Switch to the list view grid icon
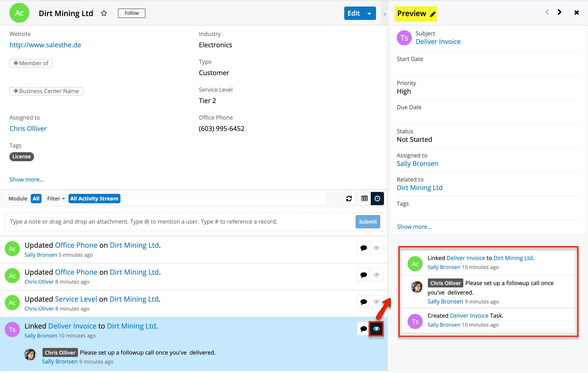Viewport: 588px width, 373px height. 364,199
